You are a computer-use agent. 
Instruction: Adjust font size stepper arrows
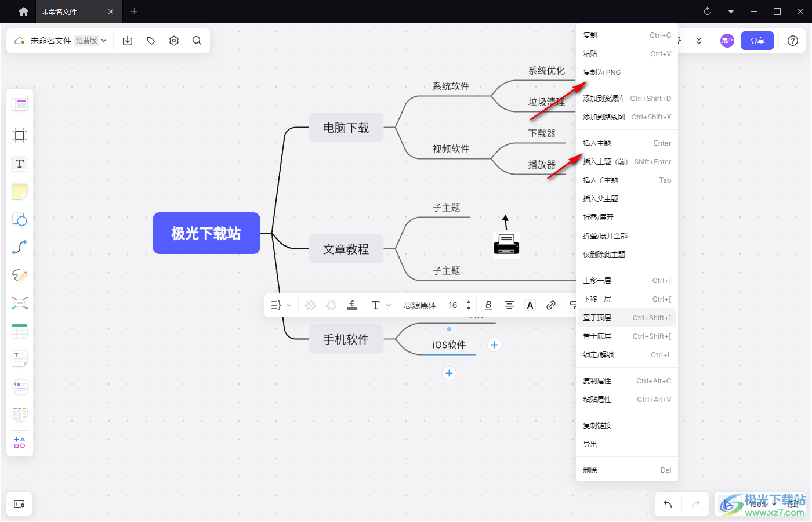click(469, 305)
